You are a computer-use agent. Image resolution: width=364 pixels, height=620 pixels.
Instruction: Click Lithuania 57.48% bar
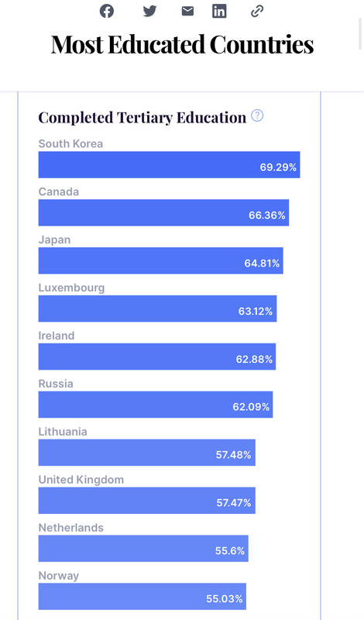[x=147, y=453]
